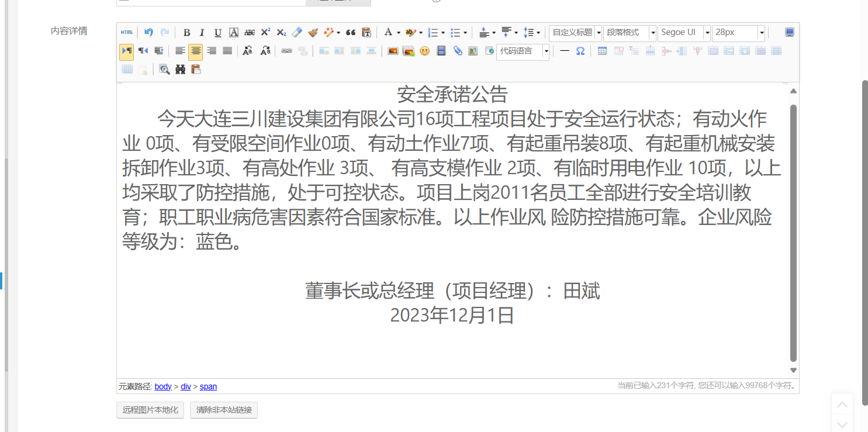Toggle bold formatting
Viewport: 868px width, 432px height.
click(186, 33)
